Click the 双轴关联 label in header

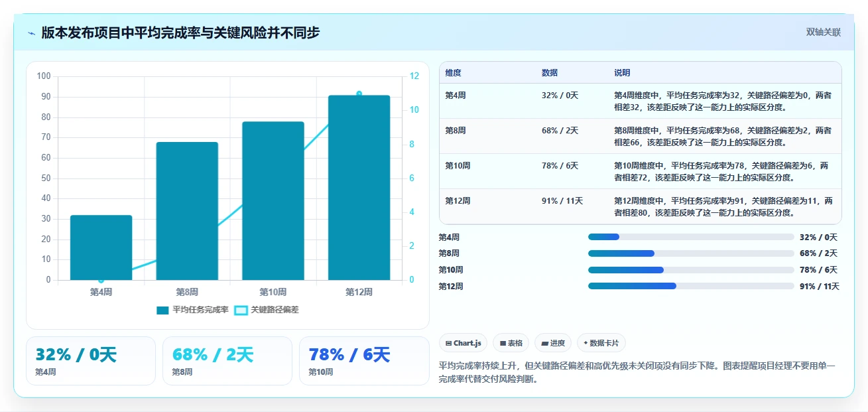pos(824,32)
